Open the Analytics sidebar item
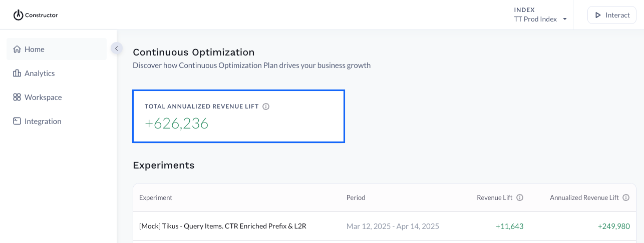This screenshot has height=243, width=644. pyautogui.click(x=57, y=73)
